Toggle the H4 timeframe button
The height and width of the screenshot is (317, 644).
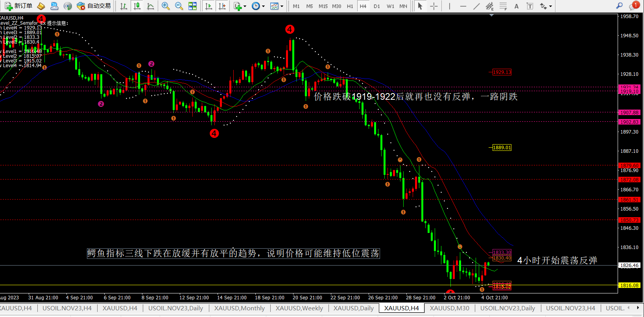click(363, 6)
